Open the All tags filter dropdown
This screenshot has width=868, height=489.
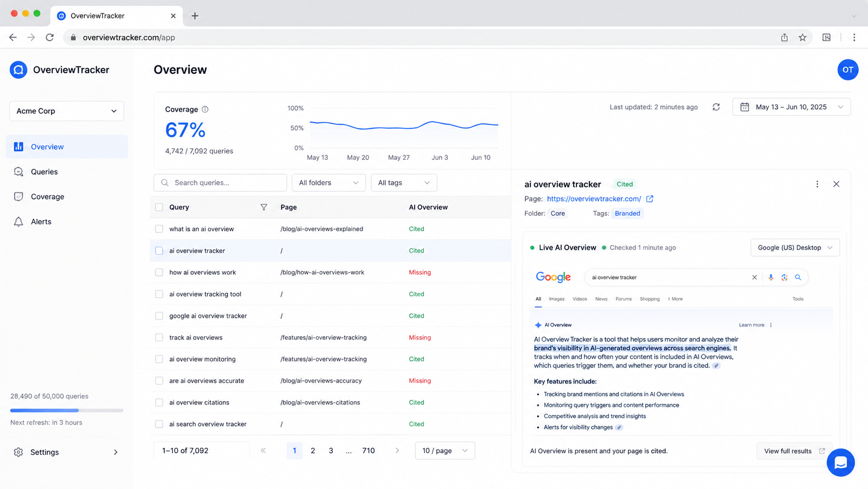[404, 183]
